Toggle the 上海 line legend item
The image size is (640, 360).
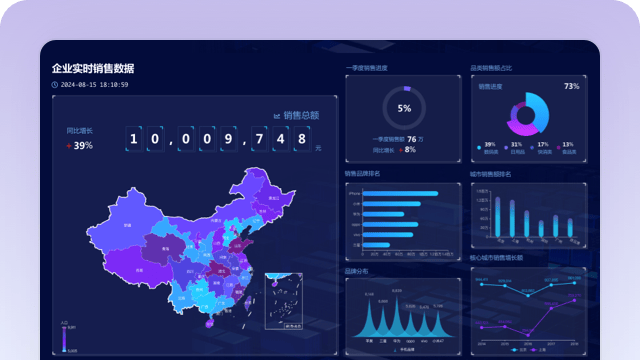[x=538, y=350]
